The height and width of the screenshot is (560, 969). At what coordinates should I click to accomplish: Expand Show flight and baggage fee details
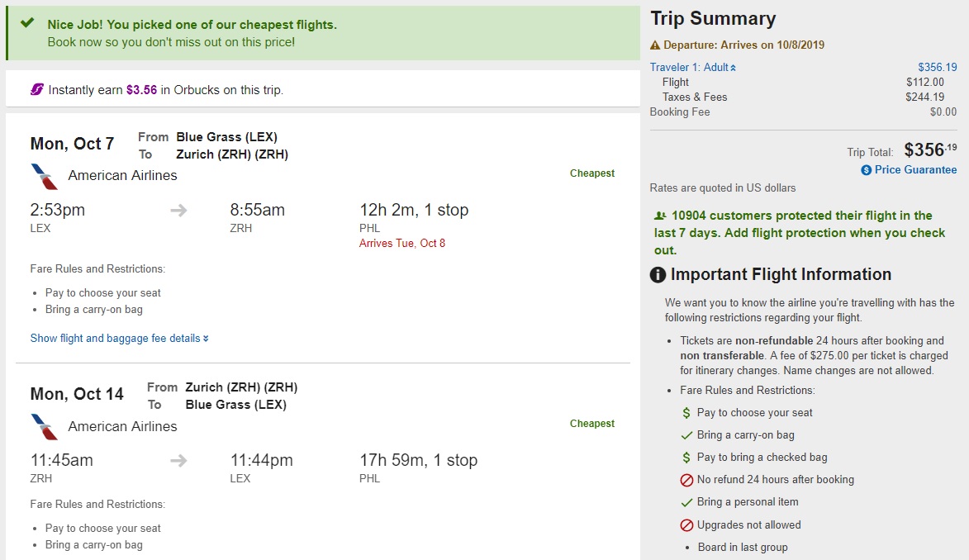coord(119,338)
